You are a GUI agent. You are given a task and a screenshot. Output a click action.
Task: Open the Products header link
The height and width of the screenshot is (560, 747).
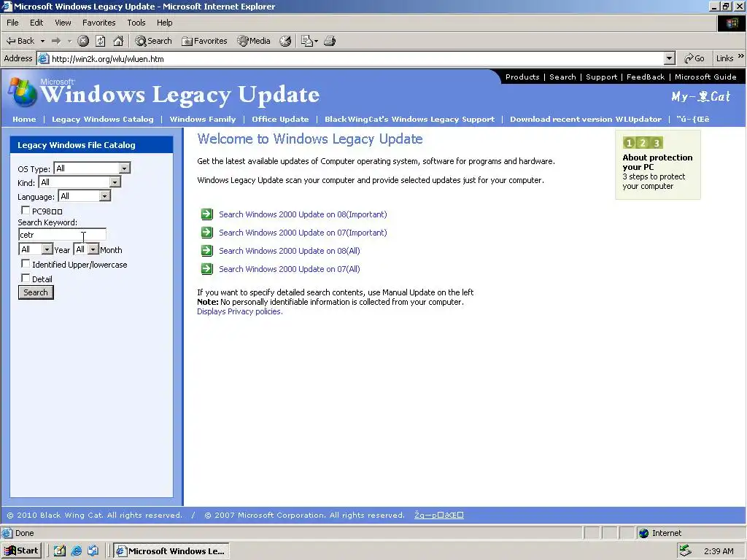[522, 77]
